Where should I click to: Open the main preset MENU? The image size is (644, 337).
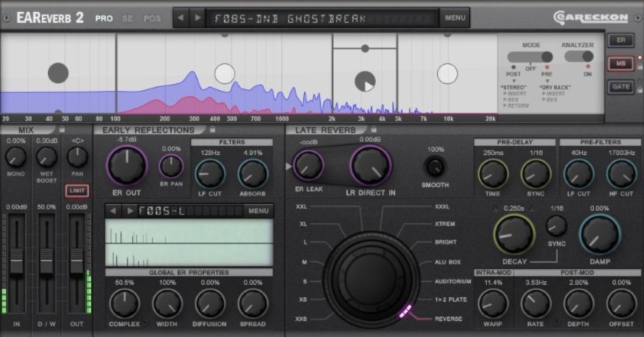point(455,17)
